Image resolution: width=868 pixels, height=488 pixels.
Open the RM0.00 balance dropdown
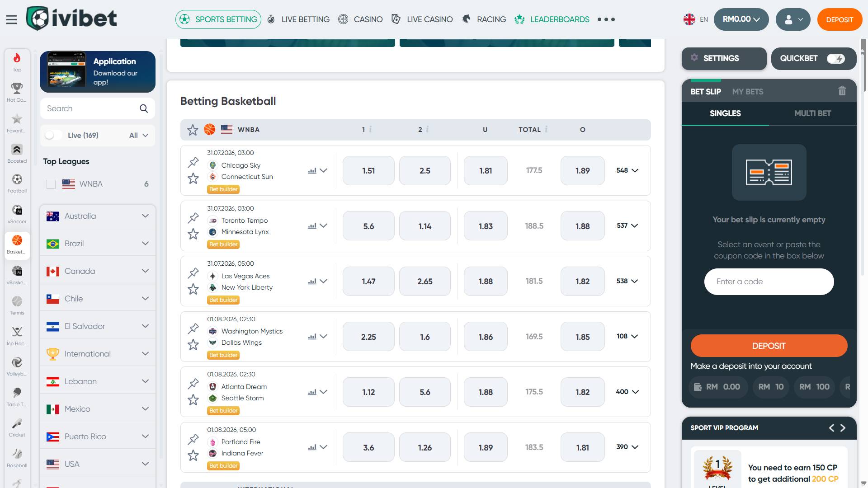[741, 19]
